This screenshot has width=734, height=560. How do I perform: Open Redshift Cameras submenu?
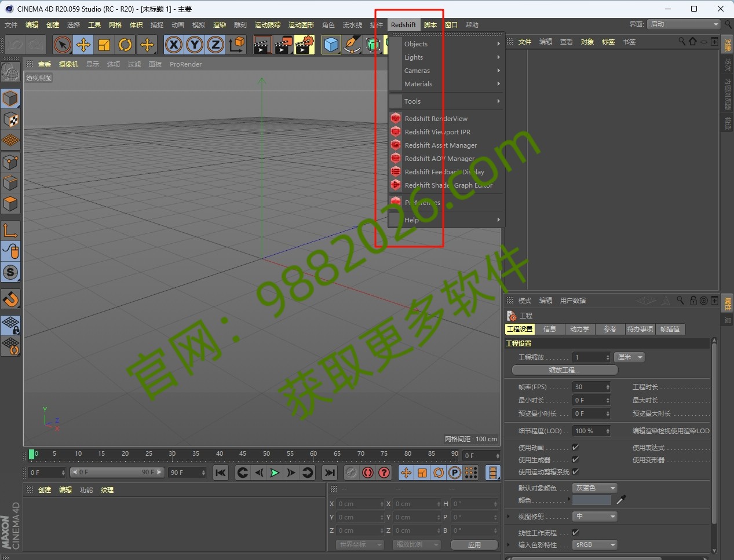point(447,71)
